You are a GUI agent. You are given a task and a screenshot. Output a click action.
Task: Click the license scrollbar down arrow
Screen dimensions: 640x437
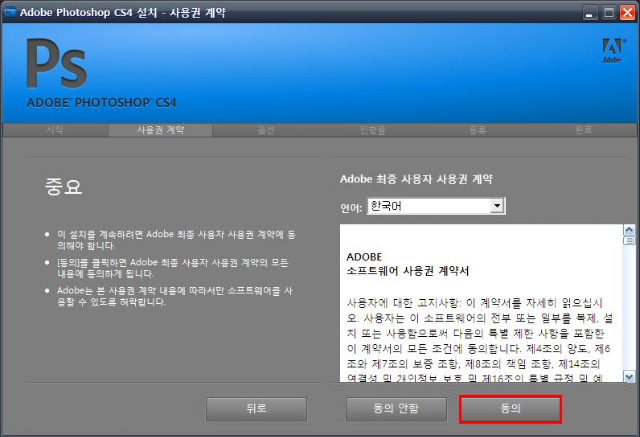(629, 377)
